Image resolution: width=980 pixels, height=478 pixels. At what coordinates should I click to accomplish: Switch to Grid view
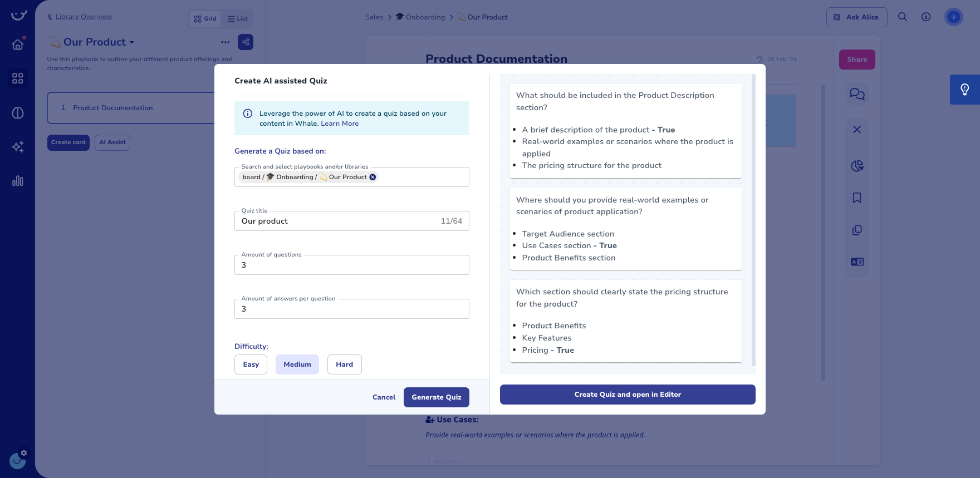205,19
